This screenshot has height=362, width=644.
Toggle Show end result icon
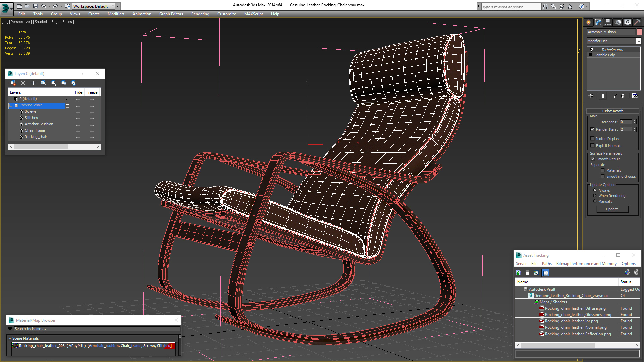point(603,96)
